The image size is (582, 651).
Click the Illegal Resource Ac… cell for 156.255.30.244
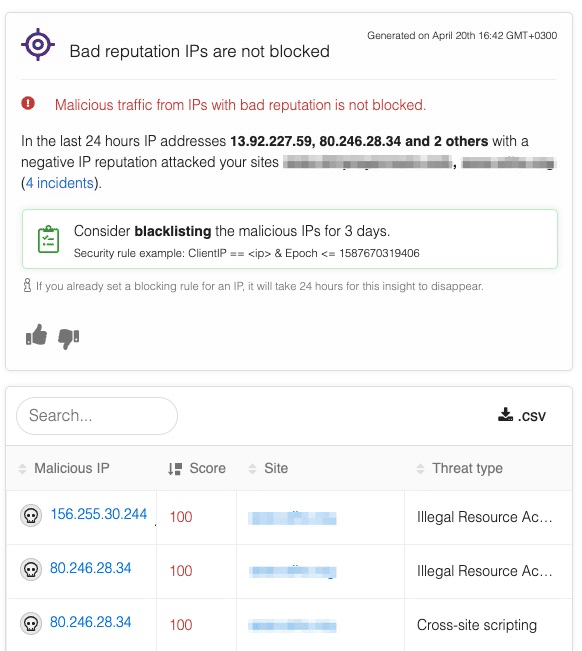[484, 517]
